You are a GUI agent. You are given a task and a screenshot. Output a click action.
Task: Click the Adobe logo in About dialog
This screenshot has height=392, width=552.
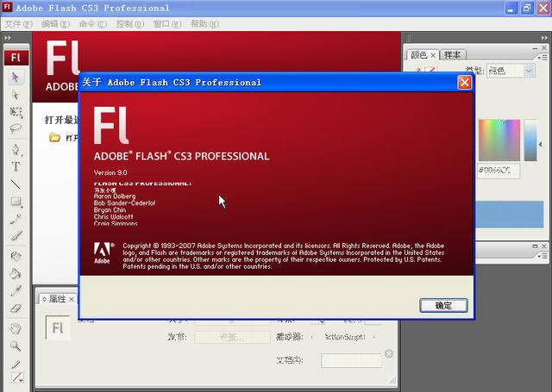click(103, 252)
